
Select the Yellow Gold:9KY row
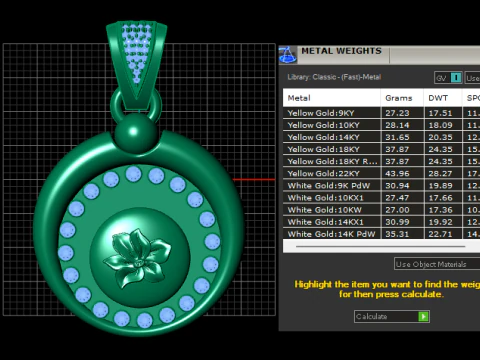pos(382,113)
